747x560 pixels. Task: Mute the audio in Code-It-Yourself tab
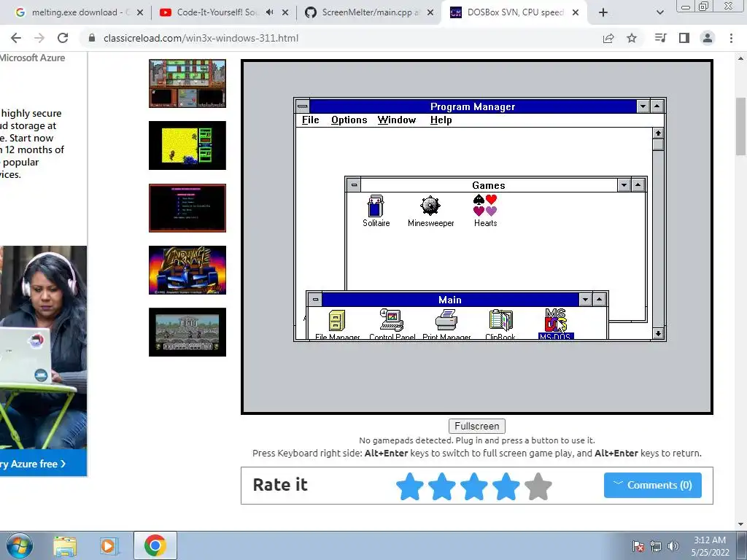[x=270, y=12]
